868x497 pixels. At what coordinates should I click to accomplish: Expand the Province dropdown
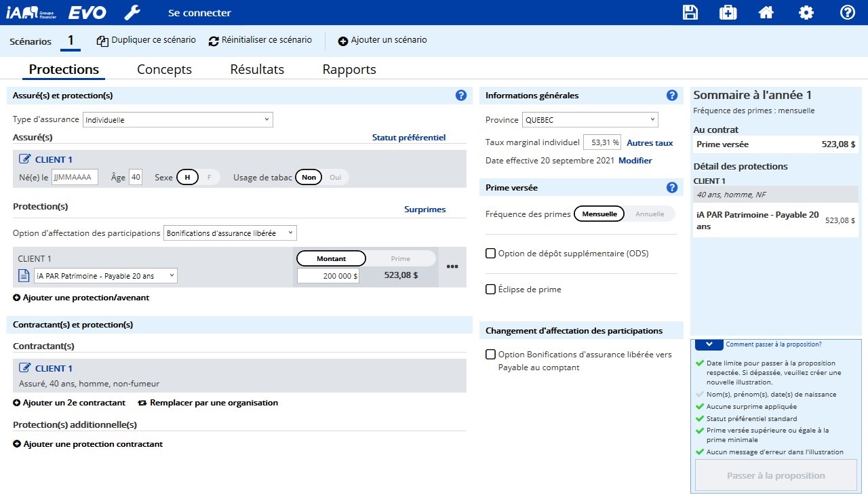click(x=589, y=120)
